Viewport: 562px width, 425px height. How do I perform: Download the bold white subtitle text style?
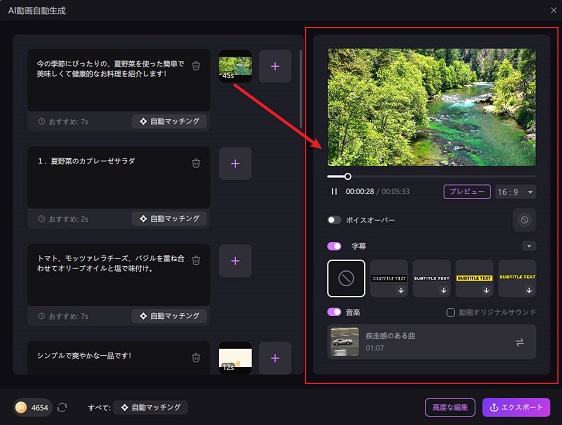point(444,291)
